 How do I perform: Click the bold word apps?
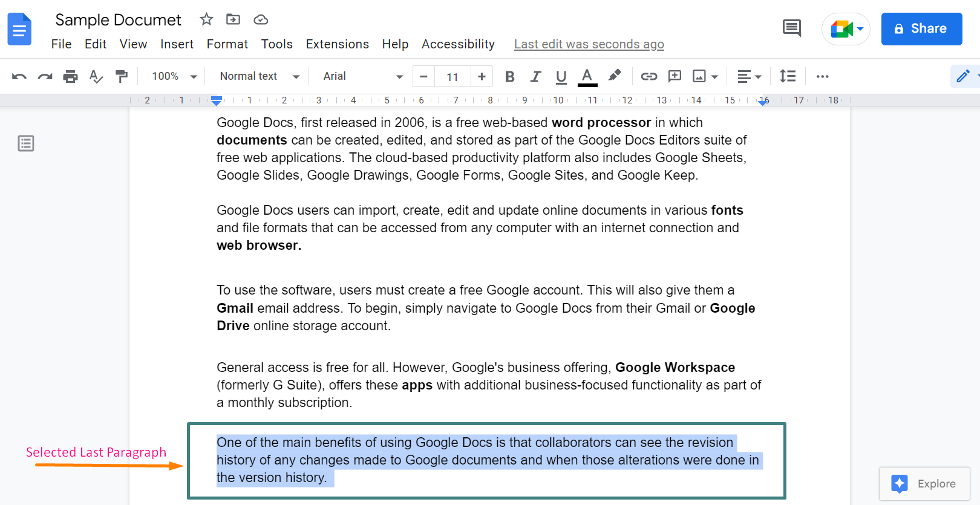pos(417,385)
